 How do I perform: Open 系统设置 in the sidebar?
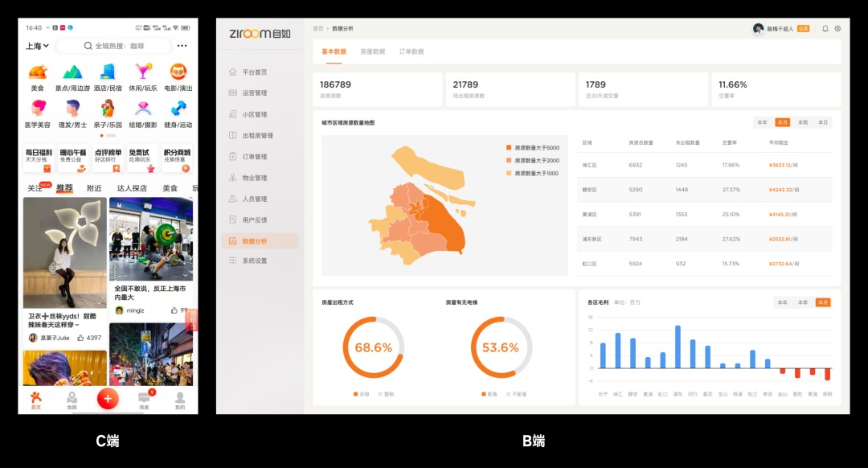click(260, 261)
